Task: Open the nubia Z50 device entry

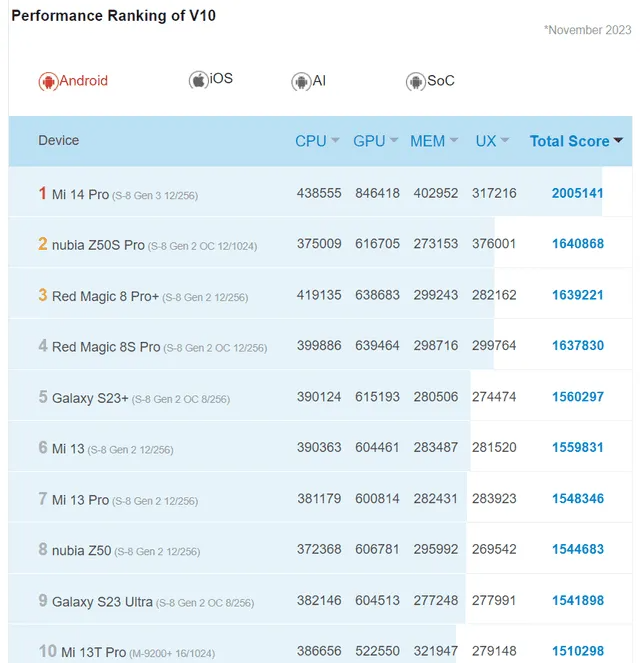Action: 81,551
